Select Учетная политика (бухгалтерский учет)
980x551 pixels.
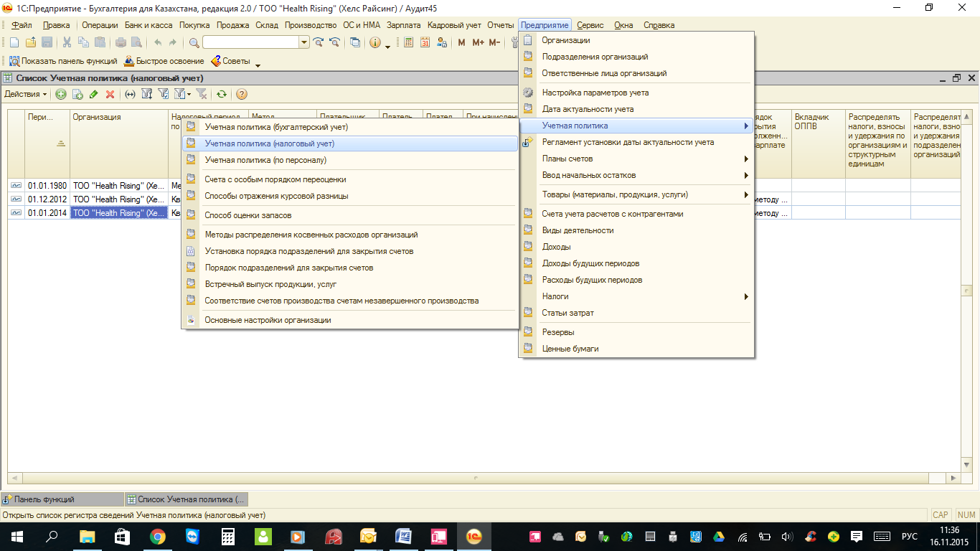coord(350,127)
